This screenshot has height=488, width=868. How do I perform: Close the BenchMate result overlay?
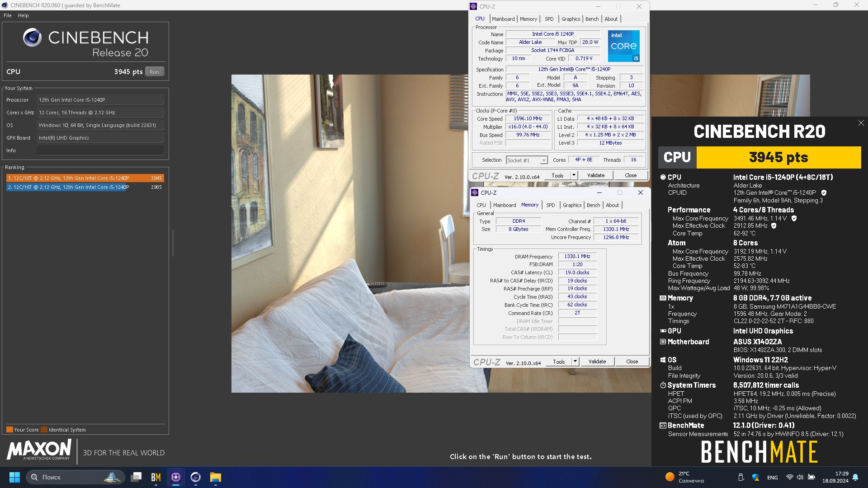(861, 123)
